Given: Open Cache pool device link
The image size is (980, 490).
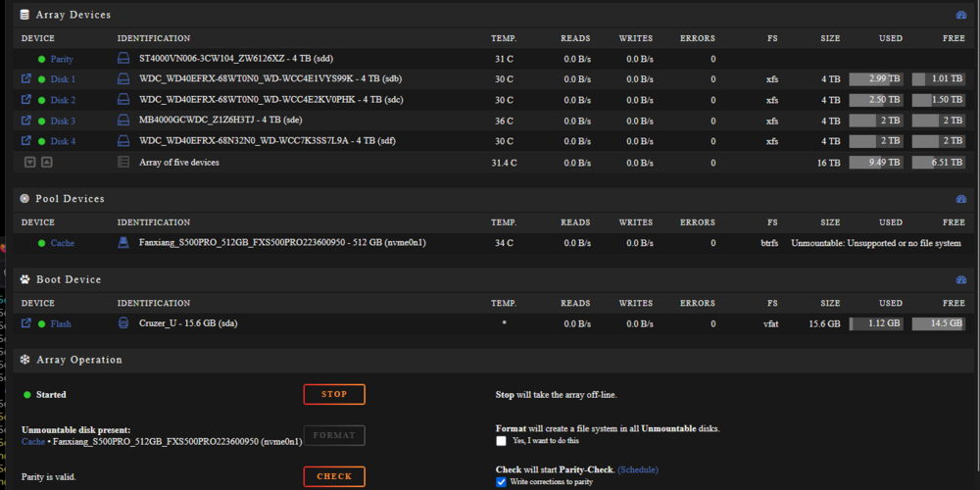Looking at the screenshot, I should [x=63, y=243].
